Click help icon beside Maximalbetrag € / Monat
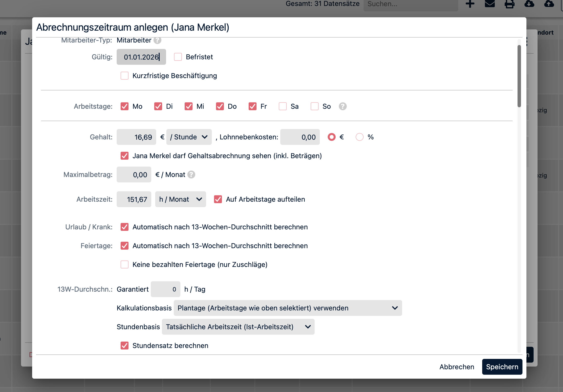Screen dimensions: 563x392 [191, 174]
